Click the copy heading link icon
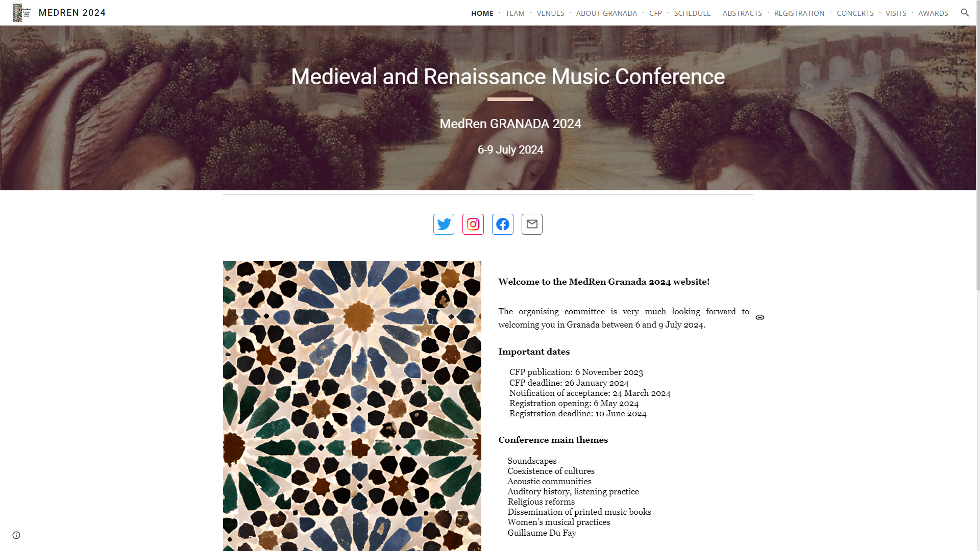 coord(760,318)
